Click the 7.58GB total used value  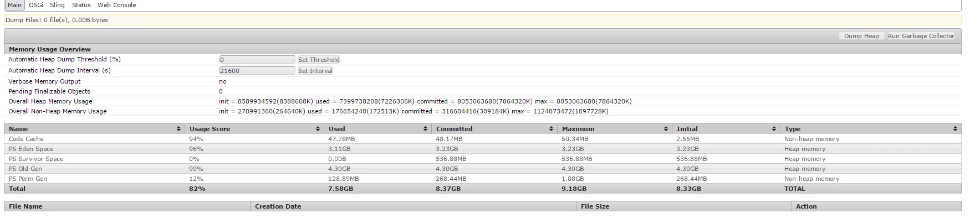pyautogui.click(x=341, y=189)
